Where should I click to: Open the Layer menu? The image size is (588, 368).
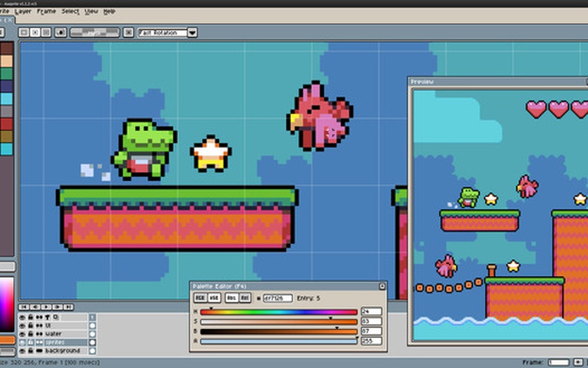[x=23, y=12]
